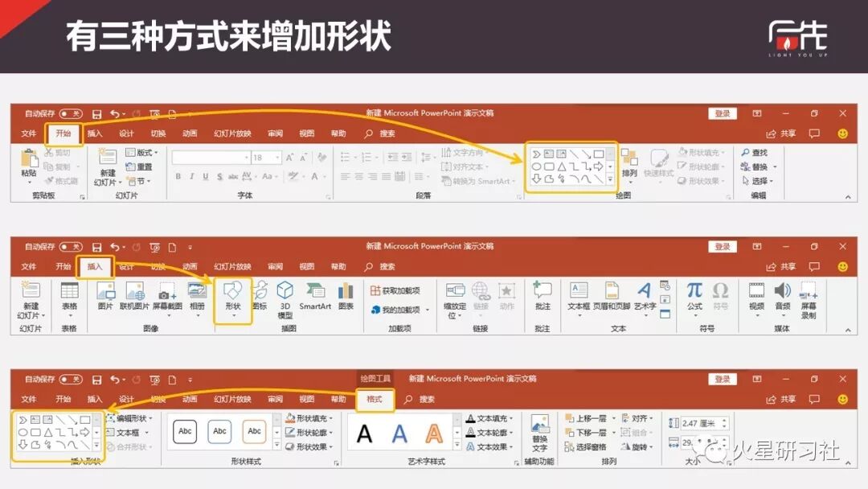Toggle 自动保存 switch in the Format-tab window

71,380
